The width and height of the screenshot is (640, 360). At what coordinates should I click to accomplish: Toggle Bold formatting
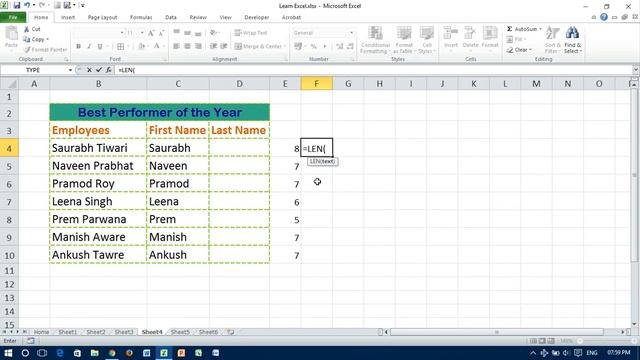click(x=78, y=47)
